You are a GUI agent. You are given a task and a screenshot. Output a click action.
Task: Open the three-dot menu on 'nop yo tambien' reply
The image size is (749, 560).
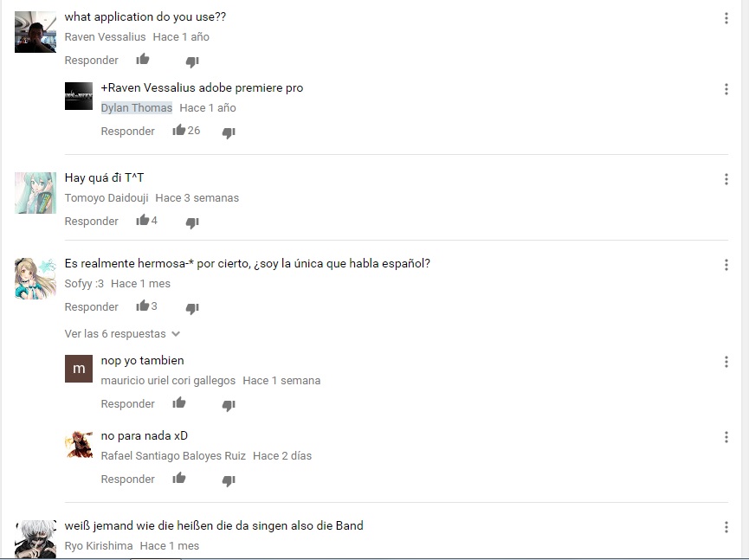pos(726,362)
